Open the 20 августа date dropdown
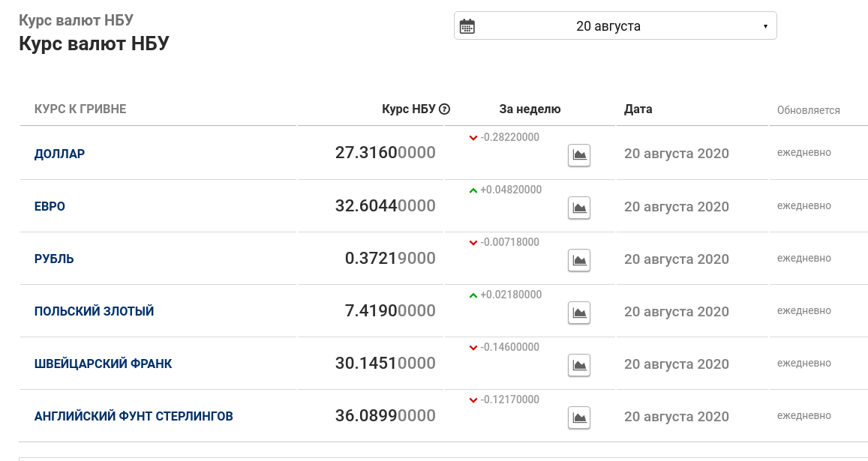This screenshot has width=868, height=461. tap(615, 25)
